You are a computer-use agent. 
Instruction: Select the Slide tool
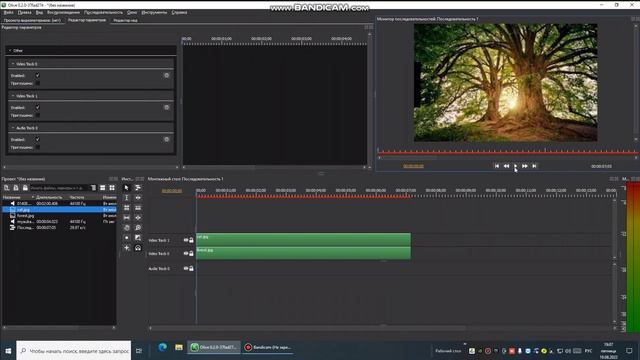click(138, 218)
